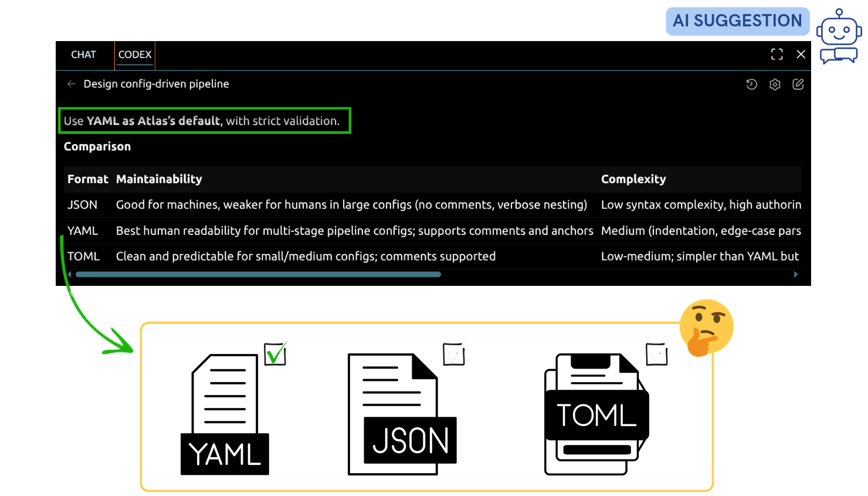This screenshot has width=868, height=496.
Task: Click the left arrow of the horizontal scrollbar
Action: point(69,274)
